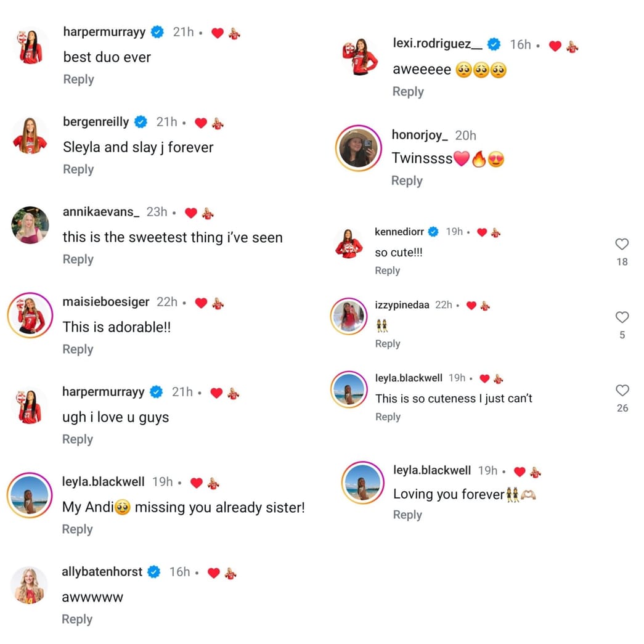Click author avatar badge on maisieboesiger comment

tap(218, 303)
